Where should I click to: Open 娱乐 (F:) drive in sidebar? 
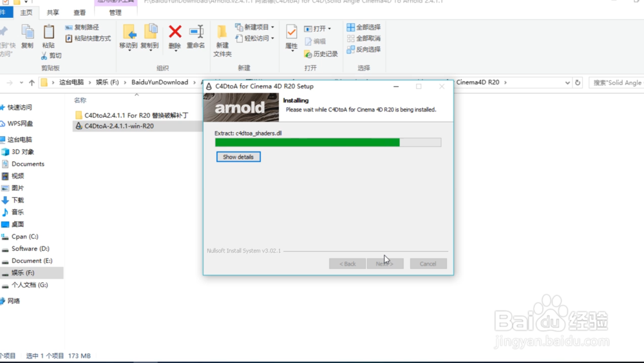pos(23,273)
